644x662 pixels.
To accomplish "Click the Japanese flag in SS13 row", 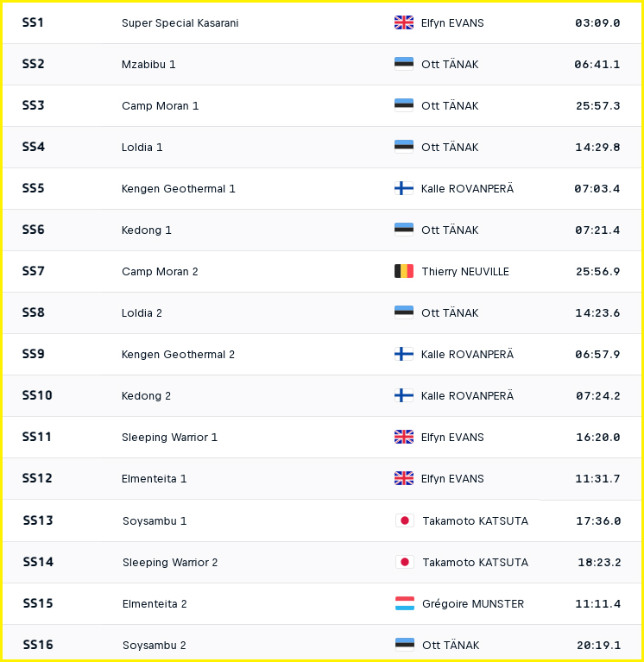I will pyautogui.click(x=405, y=520).
